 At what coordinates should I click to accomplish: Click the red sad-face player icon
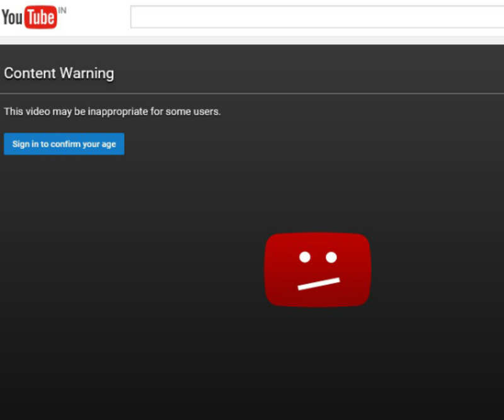[x=318, y=270]
